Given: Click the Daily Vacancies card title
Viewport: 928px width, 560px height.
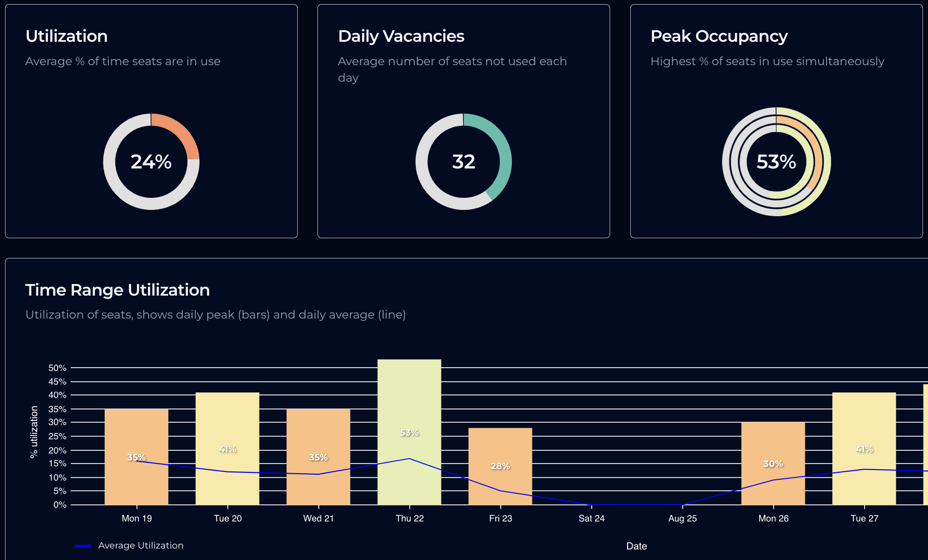Looking at the screenshot, I should (401, 36).
